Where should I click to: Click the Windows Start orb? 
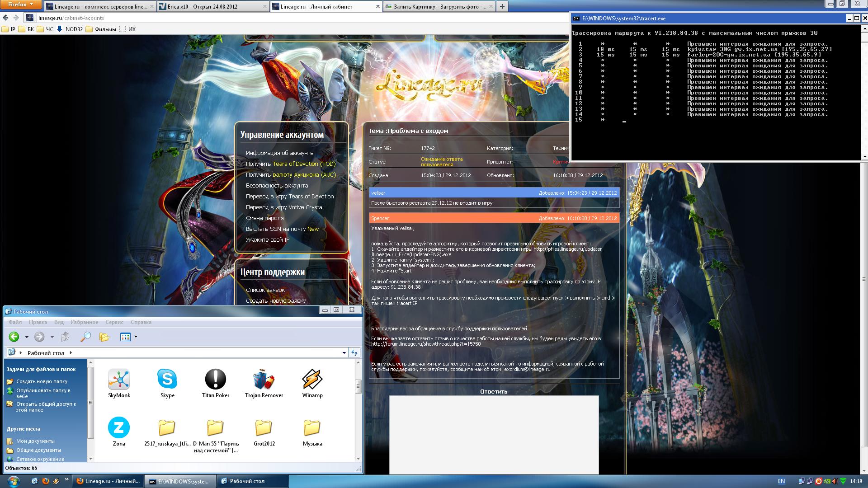pos(14,481)
